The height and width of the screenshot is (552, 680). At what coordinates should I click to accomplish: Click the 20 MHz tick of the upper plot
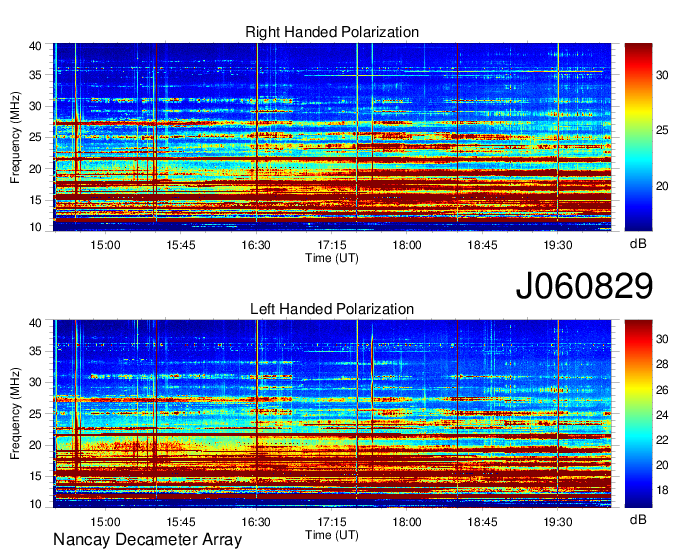[35, 169]
